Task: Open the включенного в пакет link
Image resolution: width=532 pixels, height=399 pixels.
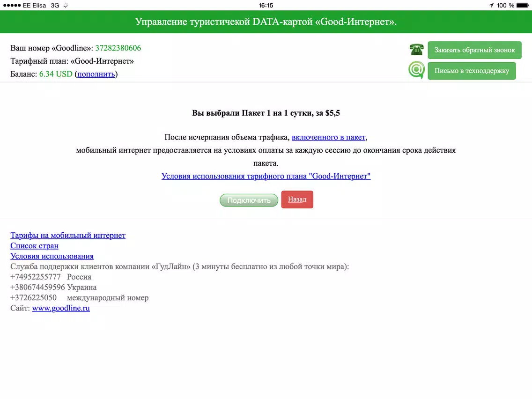Action: point(328,137)
